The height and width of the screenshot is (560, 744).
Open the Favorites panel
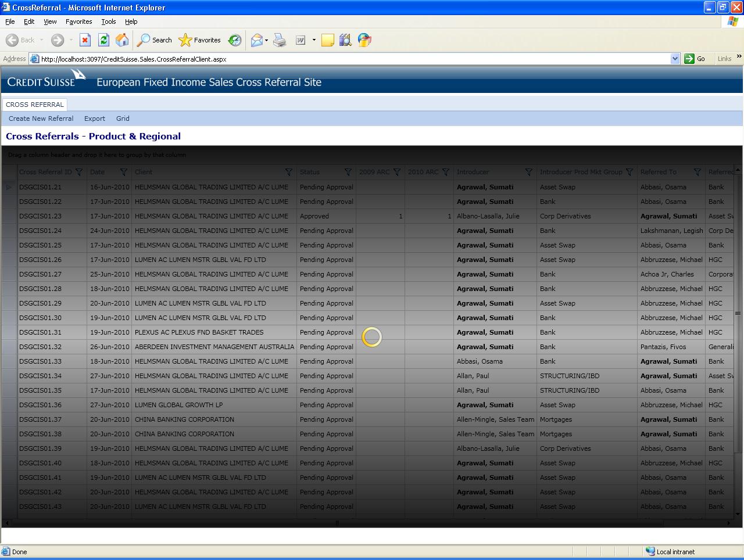(x=200, y=40)
